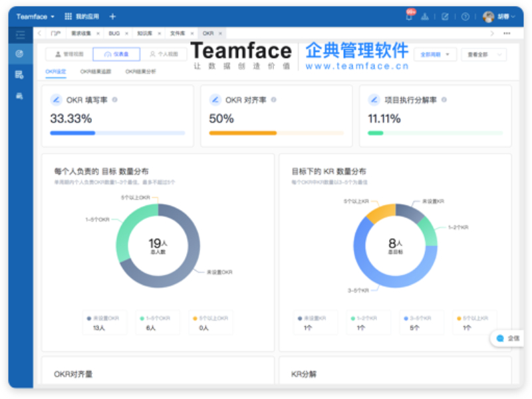
Task: Open the 企信 chat bubble
Action: pos(508,338)
